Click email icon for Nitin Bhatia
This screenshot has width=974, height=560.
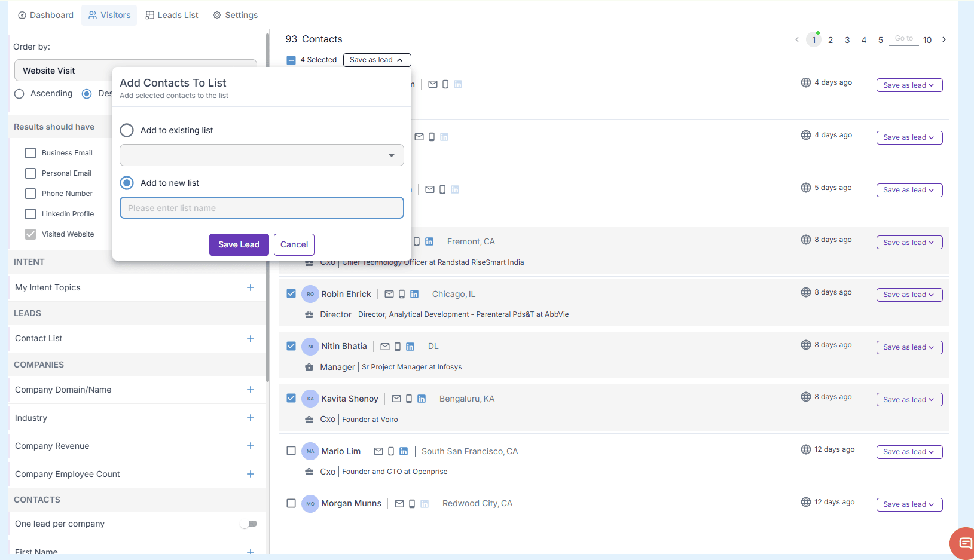click(x=385, y=347)
